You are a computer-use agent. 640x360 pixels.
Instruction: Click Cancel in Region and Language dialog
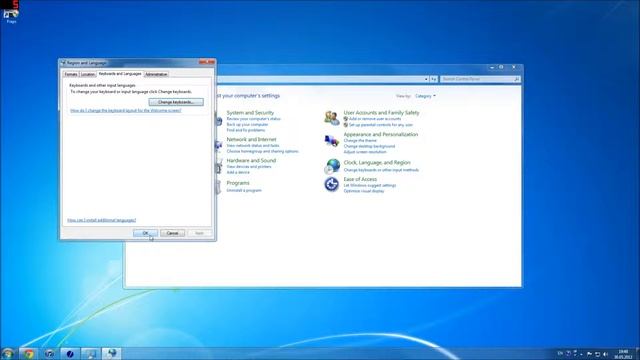tap(172, 233)
